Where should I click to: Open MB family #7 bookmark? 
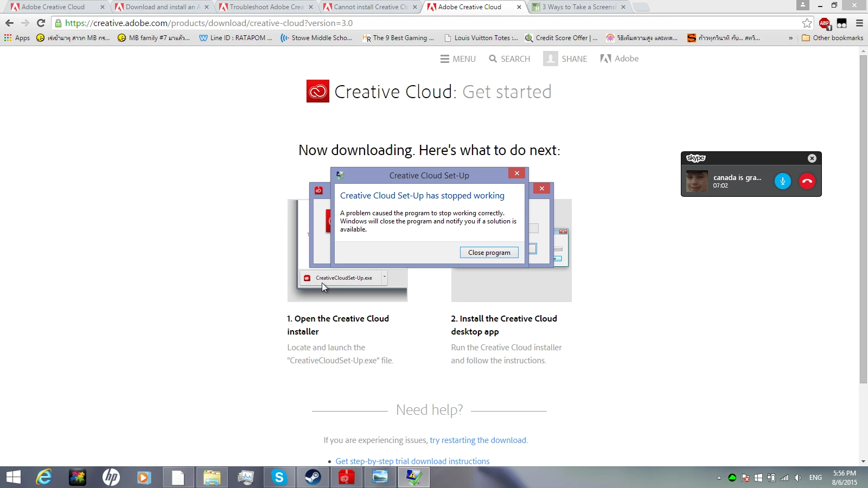click(x=154, y=38)
